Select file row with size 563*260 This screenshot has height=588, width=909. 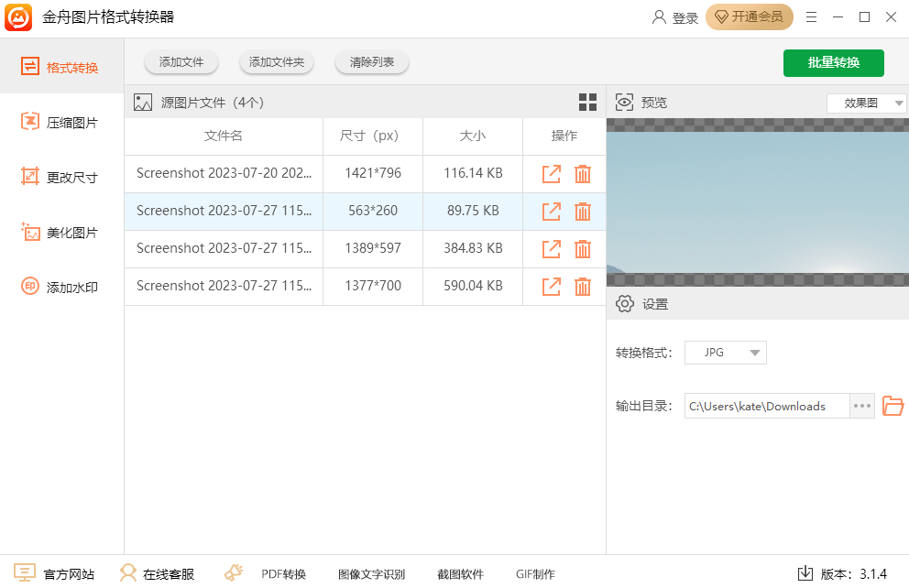pyautogui.click(x=365, y=211)
